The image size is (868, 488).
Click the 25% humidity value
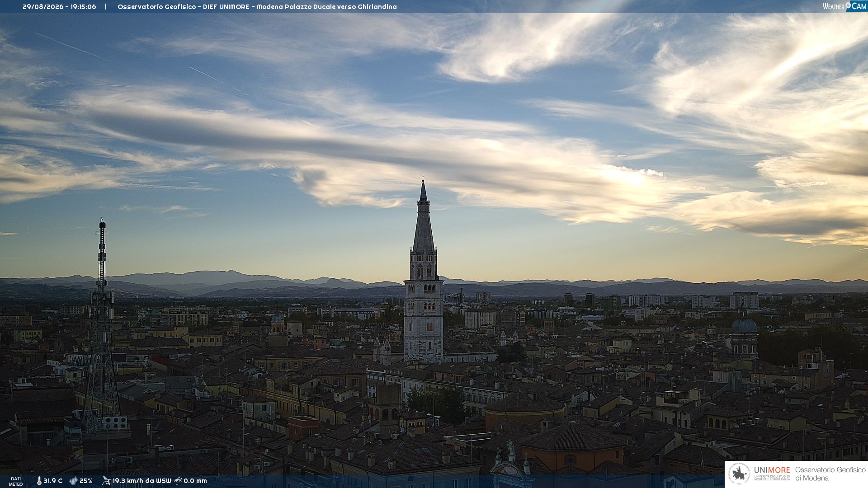pyautogui.click(x=86, y=481)
